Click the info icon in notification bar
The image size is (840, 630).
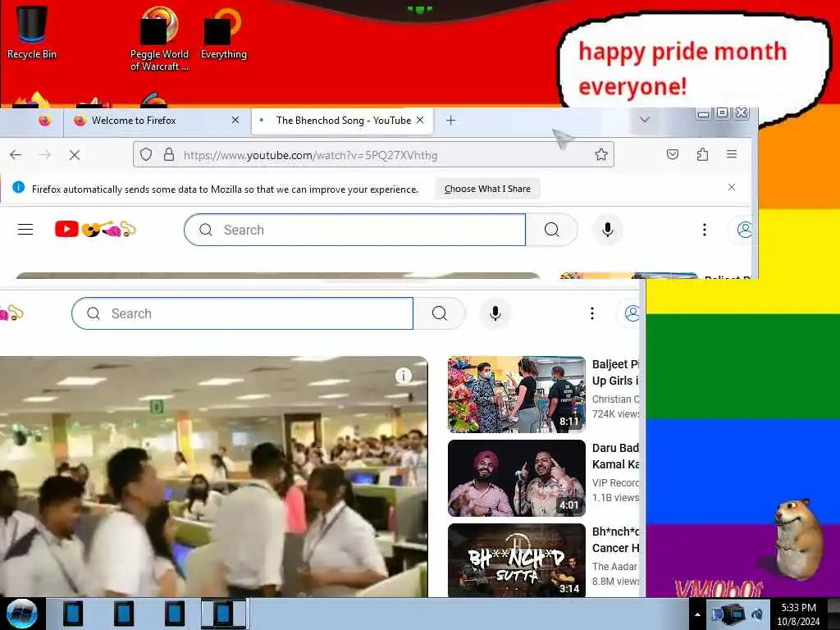18,187
